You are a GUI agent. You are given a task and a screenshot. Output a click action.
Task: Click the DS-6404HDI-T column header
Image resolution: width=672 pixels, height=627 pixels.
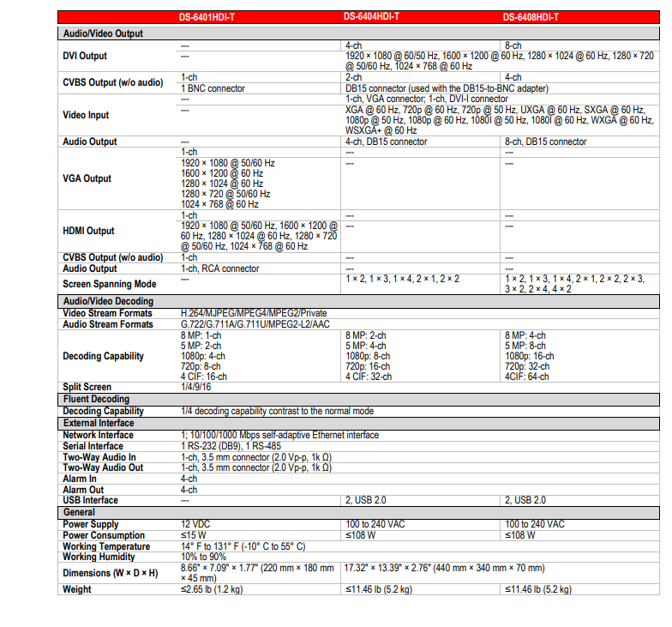tap(371, 17)
